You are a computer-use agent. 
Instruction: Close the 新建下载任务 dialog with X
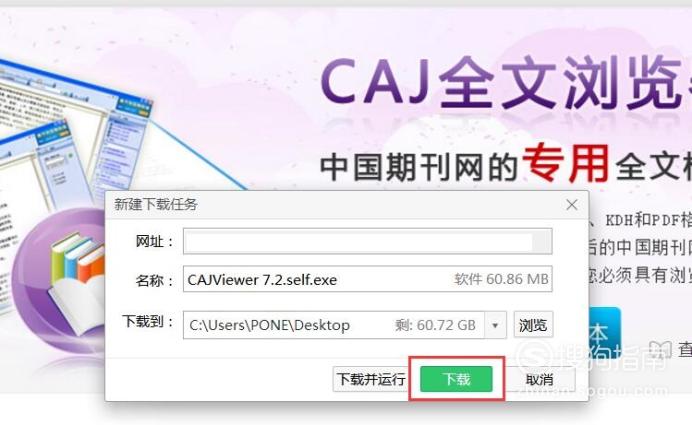coord(572,205)
